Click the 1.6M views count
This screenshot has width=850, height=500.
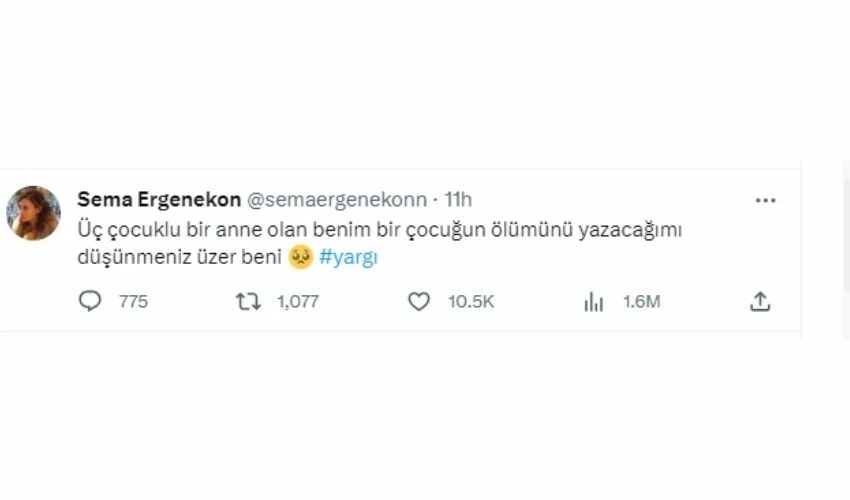[x=642, y=302]
